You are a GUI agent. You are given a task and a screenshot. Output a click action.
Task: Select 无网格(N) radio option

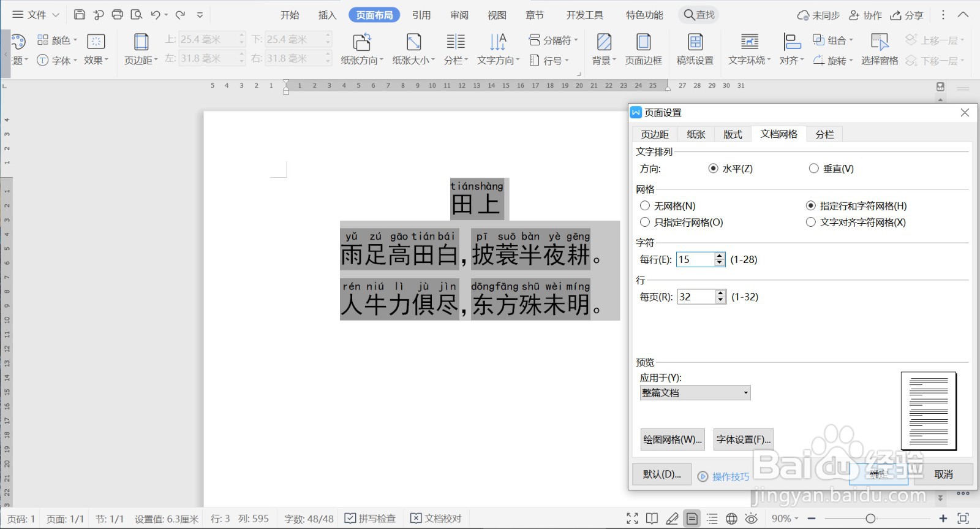click(645, 206)
